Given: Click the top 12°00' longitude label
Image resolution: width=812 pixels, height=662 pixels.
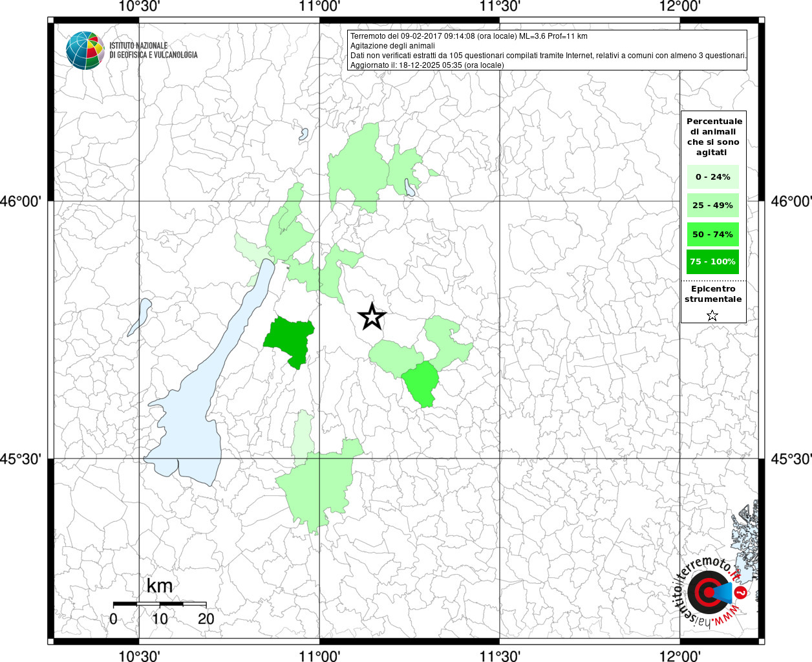Looking at the screenshot, I should [x=679, y=7].
